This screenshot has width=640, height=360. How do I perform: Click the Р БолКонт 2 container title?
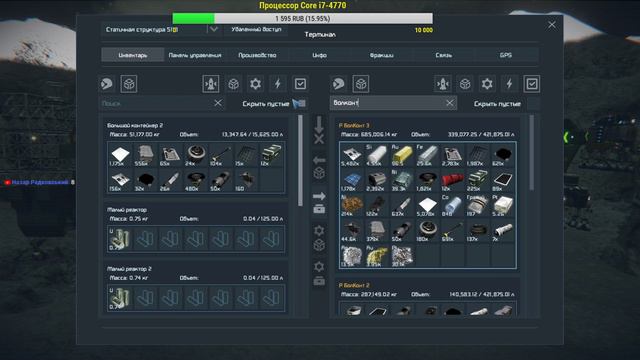pos(354,285)
